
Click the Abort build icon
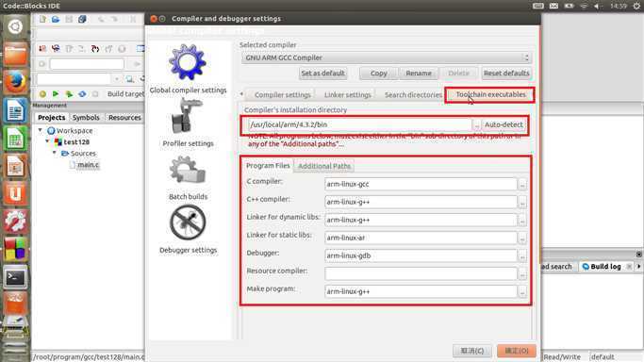point(95,94)
